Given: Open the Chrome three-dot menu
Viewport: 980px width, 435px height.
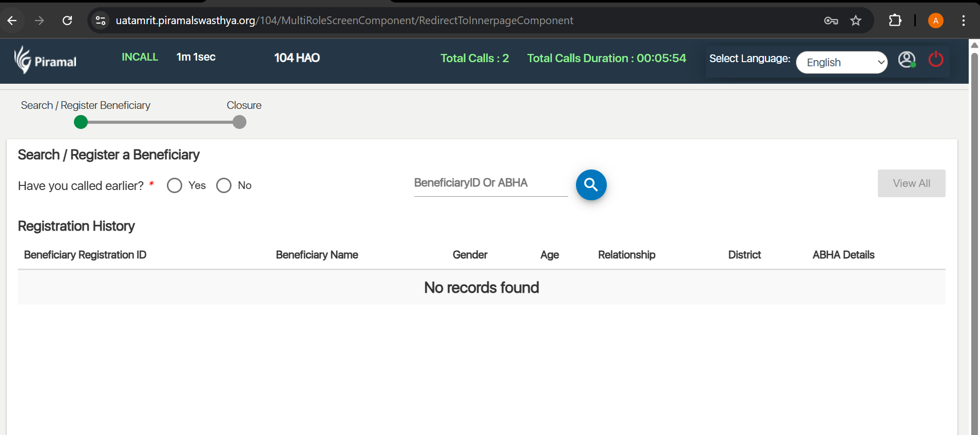Looking at the screenshot, I should click(x=963, y=21).
